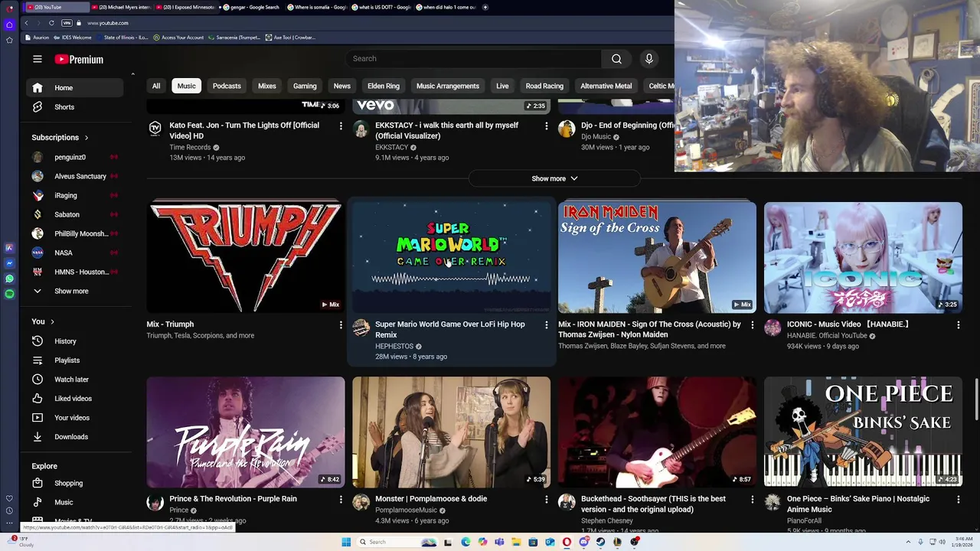
Task: Expand the You section chevron
Action: pyautogui.click(x=52, y=321)
